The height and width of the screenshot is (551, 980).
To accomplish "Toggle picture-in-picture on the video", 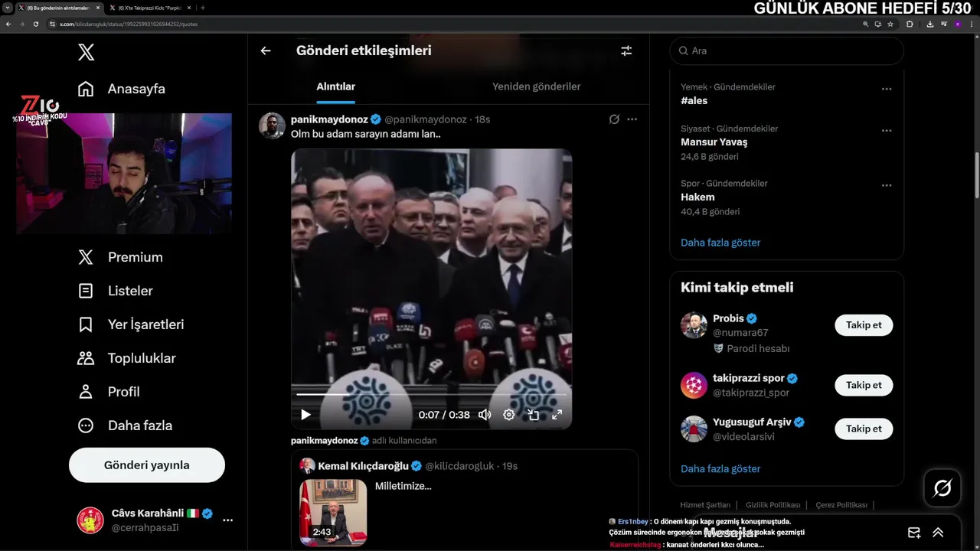I will click(533, 415).
